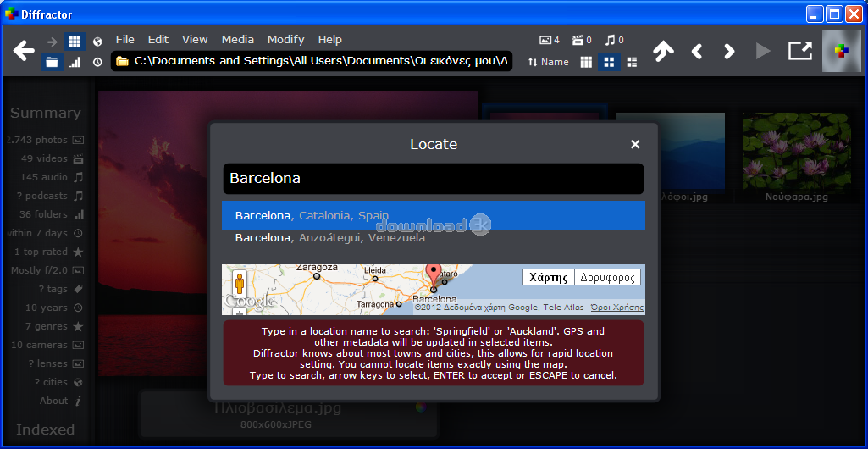Click the 36 folders summary entry
The width and height of the screenshot is (868, 449).
pyautogui.click(x=52, y=214)
